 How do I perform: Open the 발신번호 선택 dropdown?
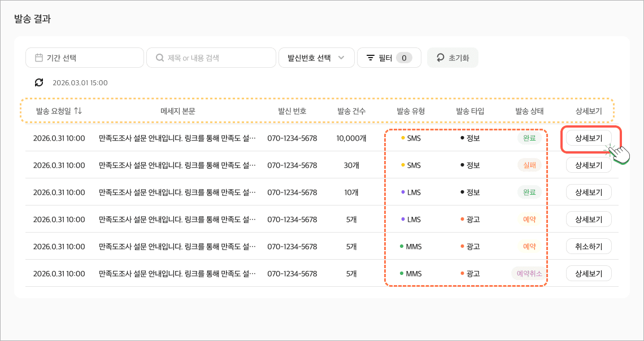316,58
